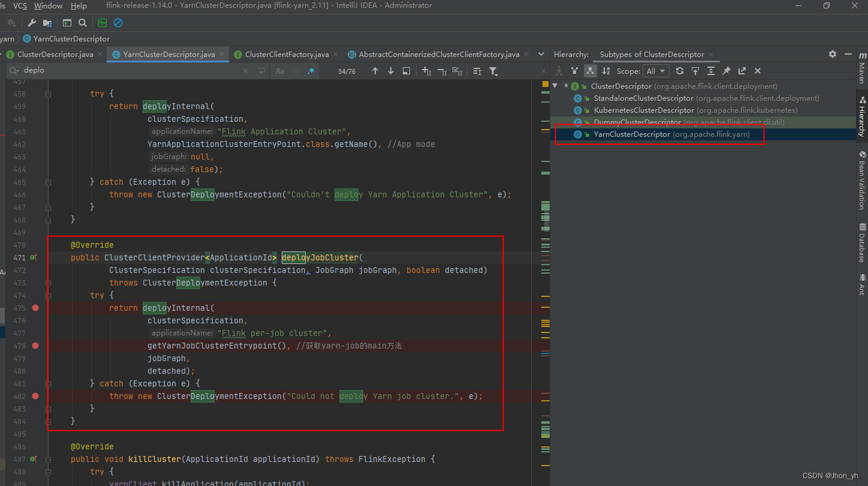Open the search multiline options icon

(477, 71)
